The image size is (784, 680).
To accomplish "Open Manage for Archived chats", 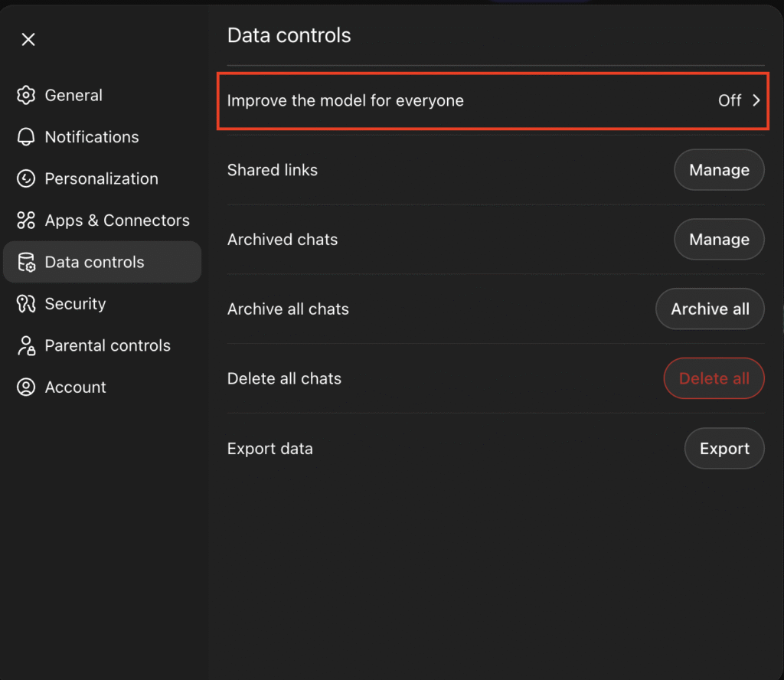I will coord(718,239).
